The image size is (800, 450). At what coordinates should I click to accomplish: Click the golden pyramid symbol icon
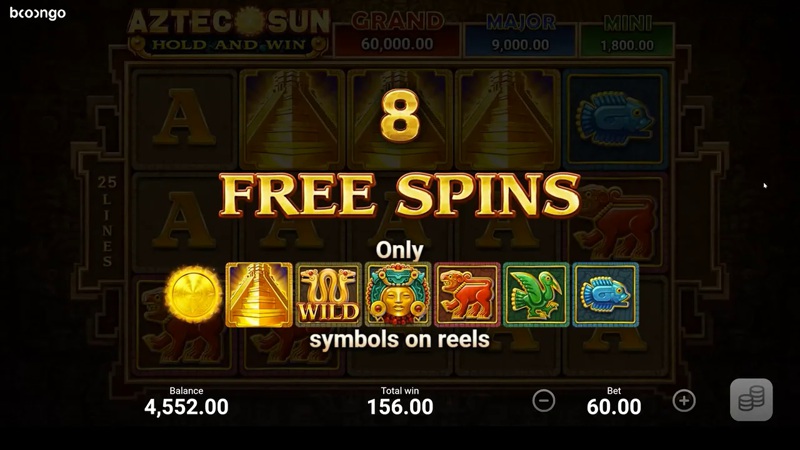pyautogui.click(x=259, y=295)
